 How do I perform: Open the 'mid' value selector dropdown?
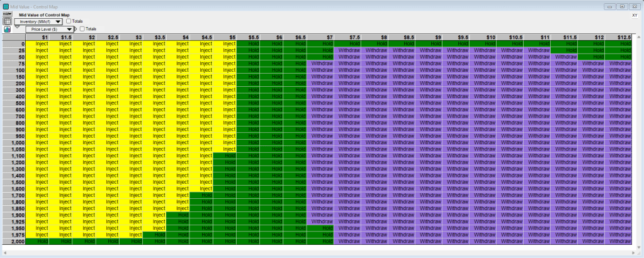pos(8,13)
